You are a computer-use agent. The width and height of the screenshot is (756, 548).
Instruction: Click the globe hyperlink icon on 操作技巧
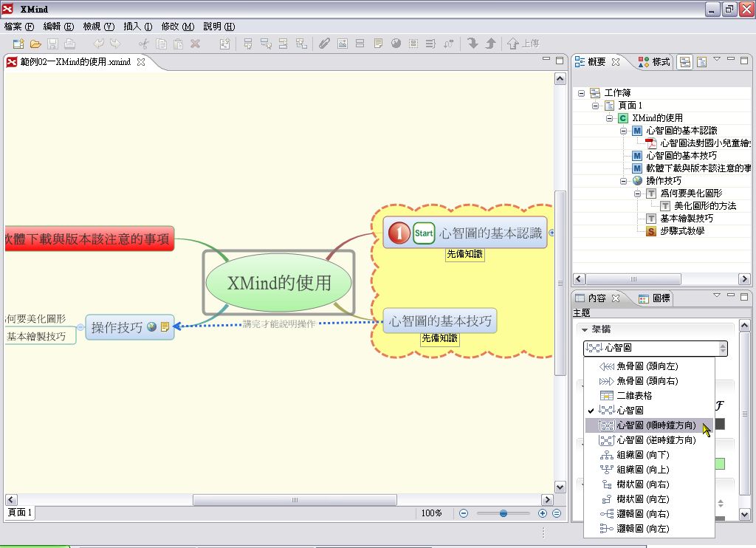tap(152, 327)
